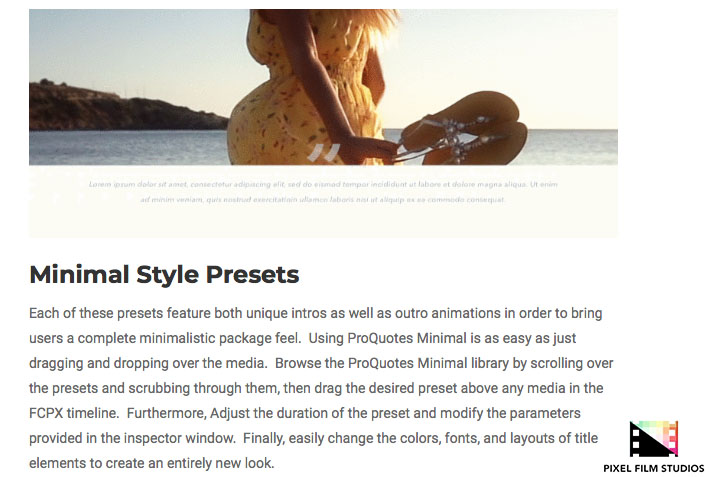Click the "Minimal Style Presets" heading
This screenshot has height=477, width=710.
click(x=164, y=274)
